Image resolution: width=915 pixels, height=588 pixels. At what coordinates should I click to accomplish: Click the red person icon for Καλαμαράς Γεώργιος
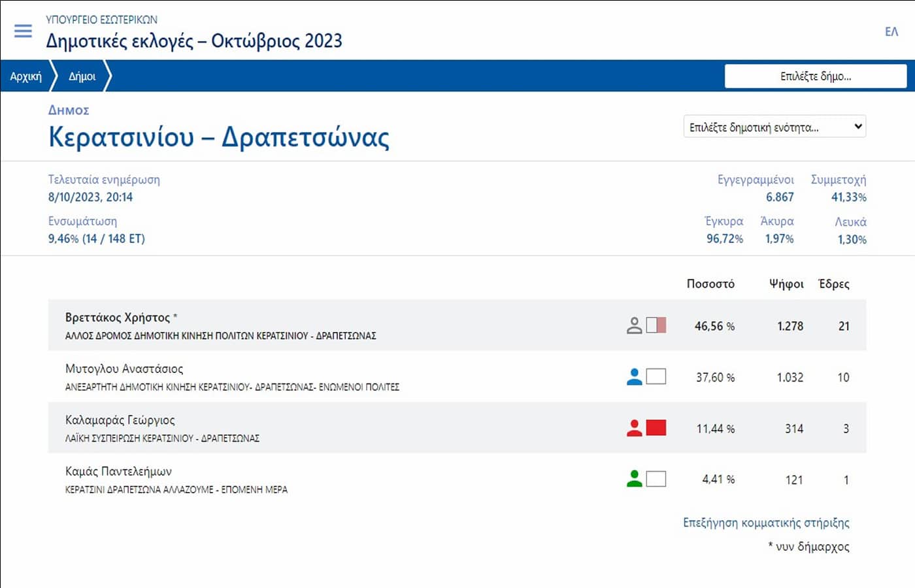click(x=634, y=428)
